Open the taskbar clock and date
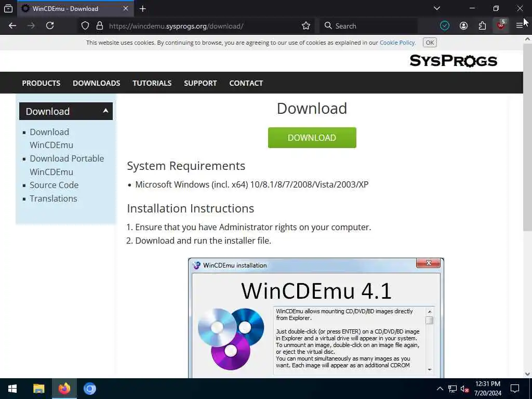Screen dimensions: 532x399 [x=487, y=389]
